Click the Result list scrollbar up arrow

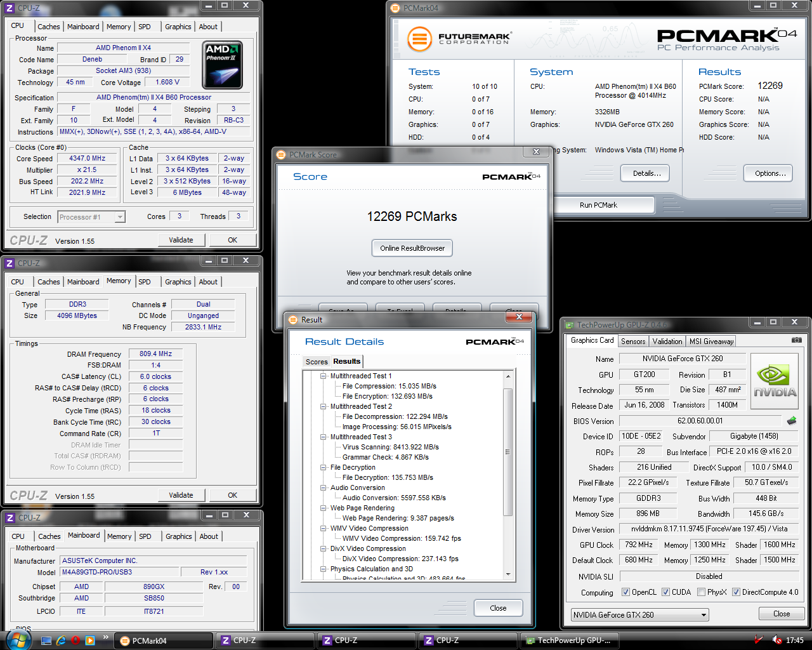507,376
